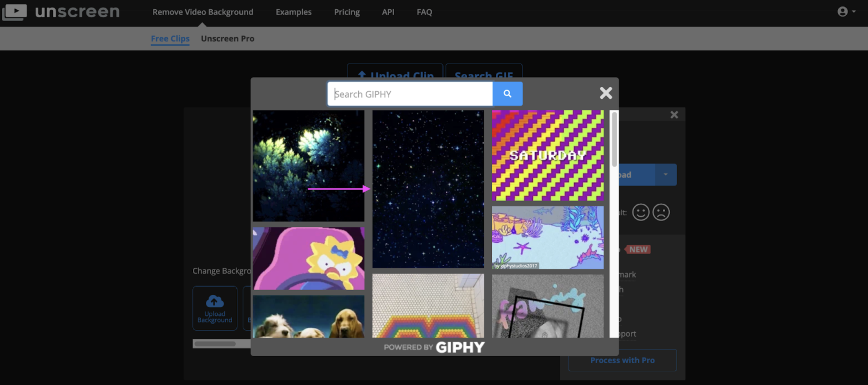Close the result panel behind the dialog

click(x=674, y=115)
